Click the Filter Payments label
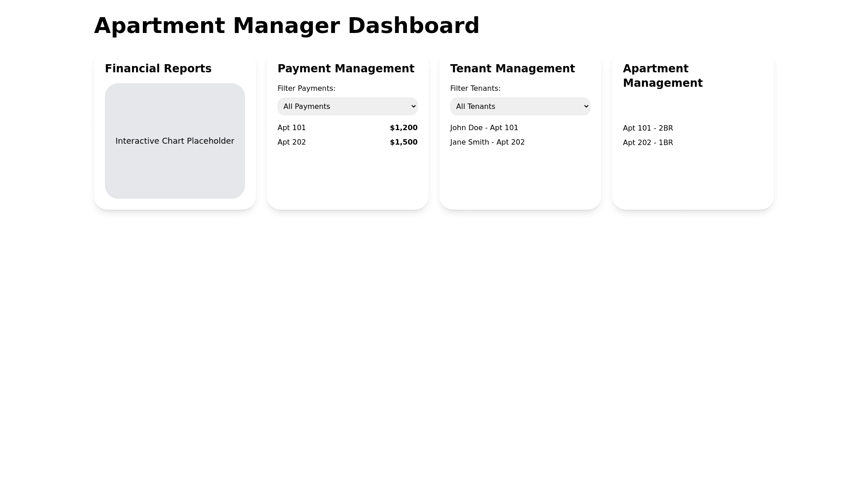Image resolution: width=868 pixels, height=488 pixels. (x=307, y=89)
